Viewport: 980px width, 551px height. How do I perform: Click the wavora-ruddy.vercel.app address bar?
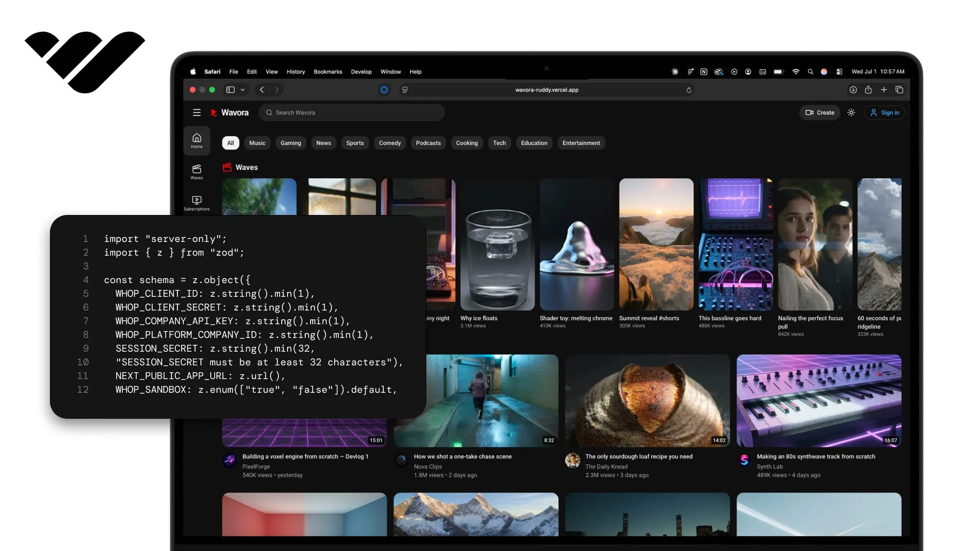click(x=547, y=90)
